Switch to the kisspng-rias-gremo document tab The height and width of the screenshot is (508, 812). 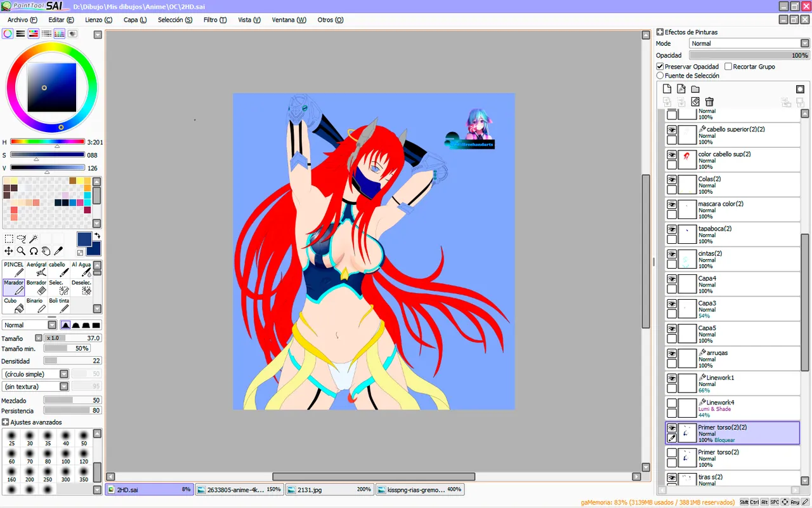(x=419, y=490)
